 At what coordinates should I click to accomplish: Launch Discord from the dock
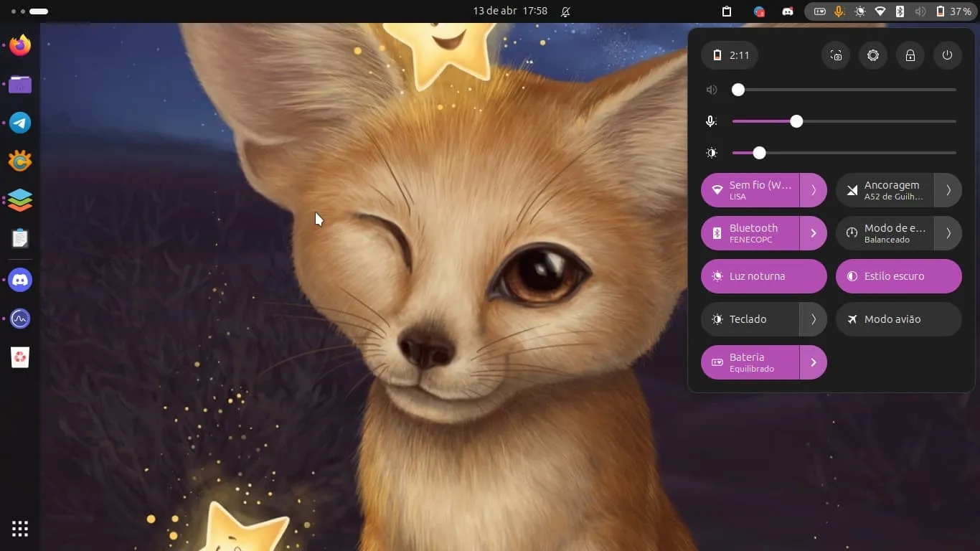20,280
